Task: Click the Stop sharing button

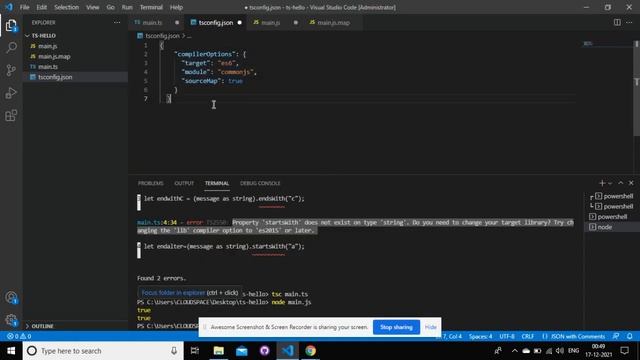Action: point(396,327)
